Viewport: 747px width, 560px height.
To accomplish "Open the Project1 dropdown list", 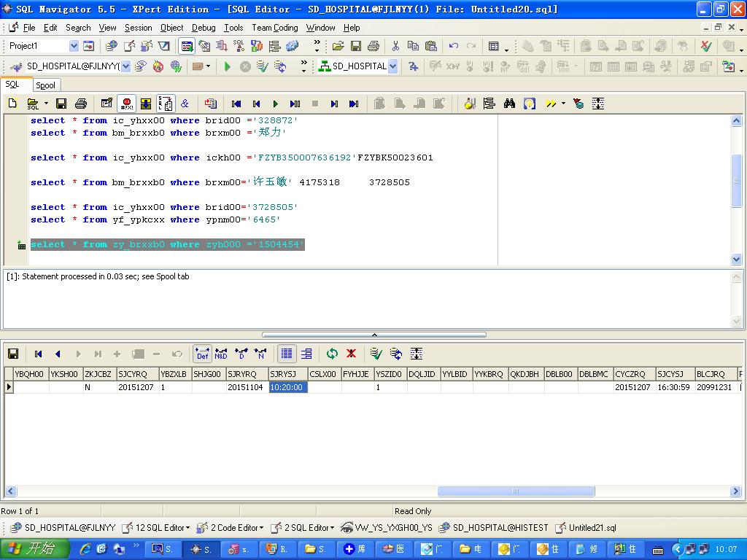I will (74, 46).
